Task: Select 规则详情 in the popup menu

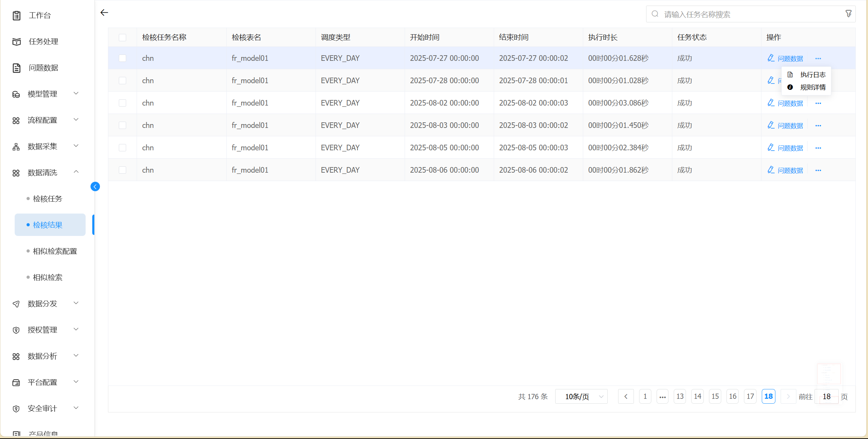Action: (x=812, y=87)
